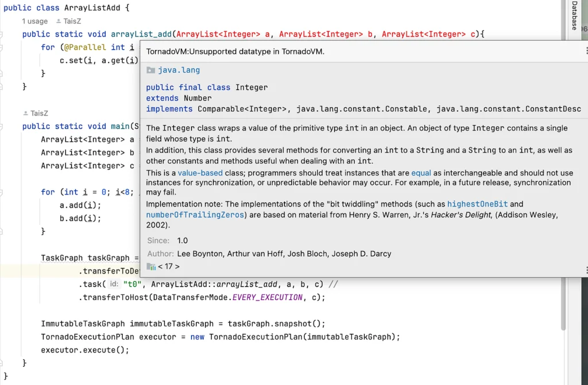Collapse the arrayList_add method using gutter fold marker
The height and width of the screenshot is (385, 588).
(x=2, y=34)
